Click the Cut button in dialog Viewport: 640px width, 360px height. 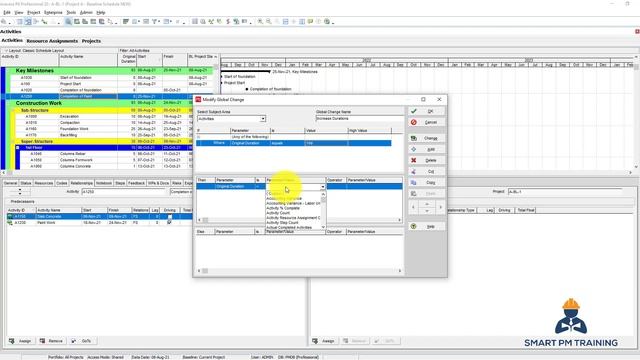pyautogui.click(x=426, y=171)
